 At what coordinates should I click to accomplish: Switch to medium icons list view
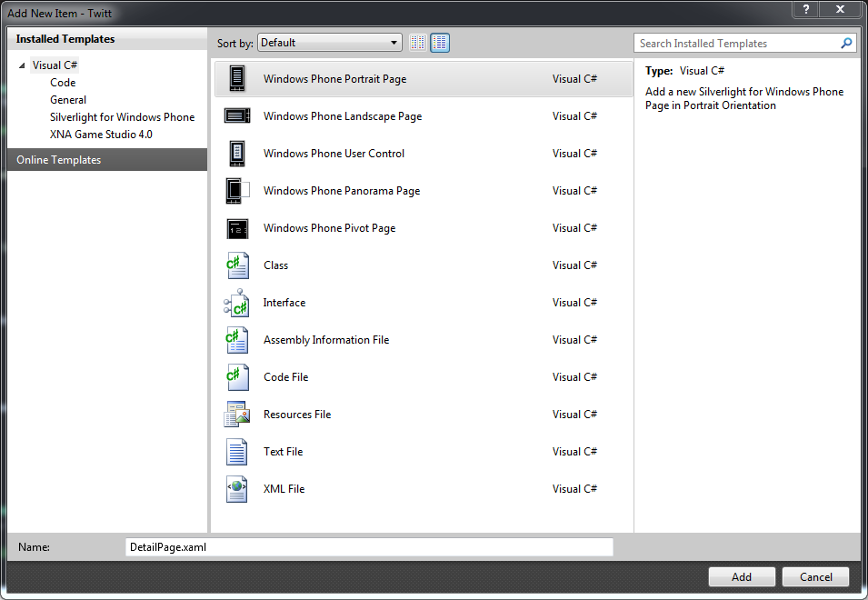tap(440, 43)
